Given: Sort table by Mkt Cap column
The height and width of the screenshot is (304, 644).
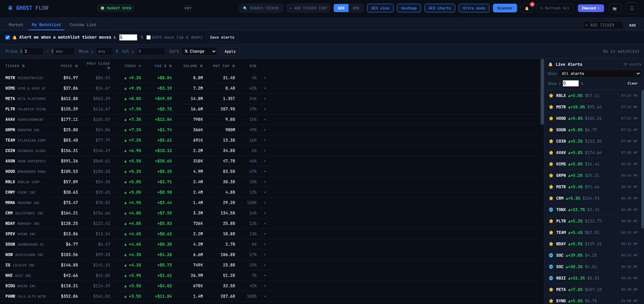Looking at the screenshot, I should 224,65.
